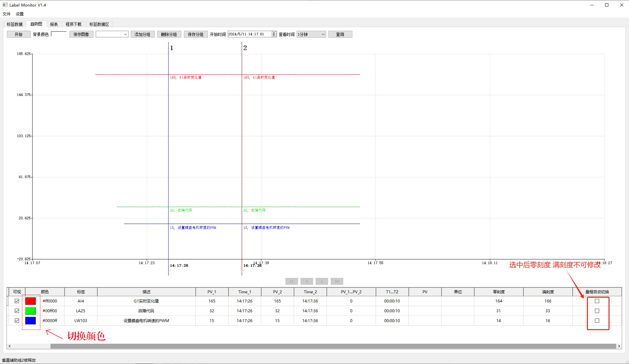Toggle visibility checkbox for LA25 row
This screenshot has height=364, width=629.
17,311
